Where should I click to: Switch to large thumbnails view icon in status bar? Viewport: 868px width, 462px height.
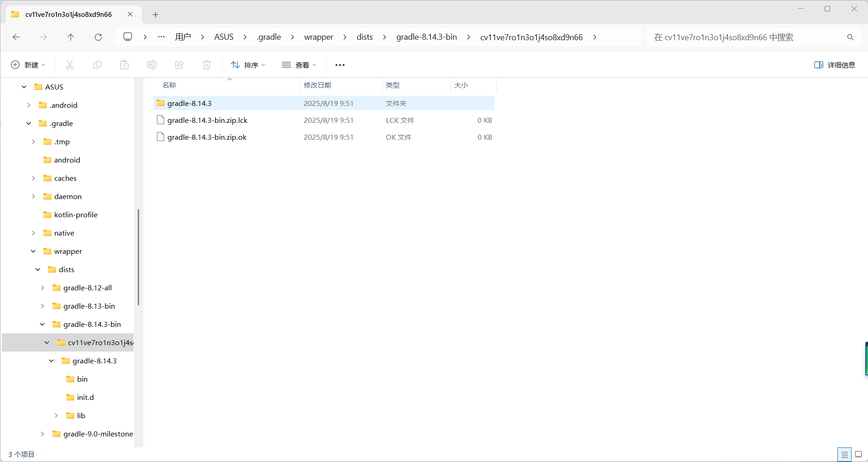(858, 455)
